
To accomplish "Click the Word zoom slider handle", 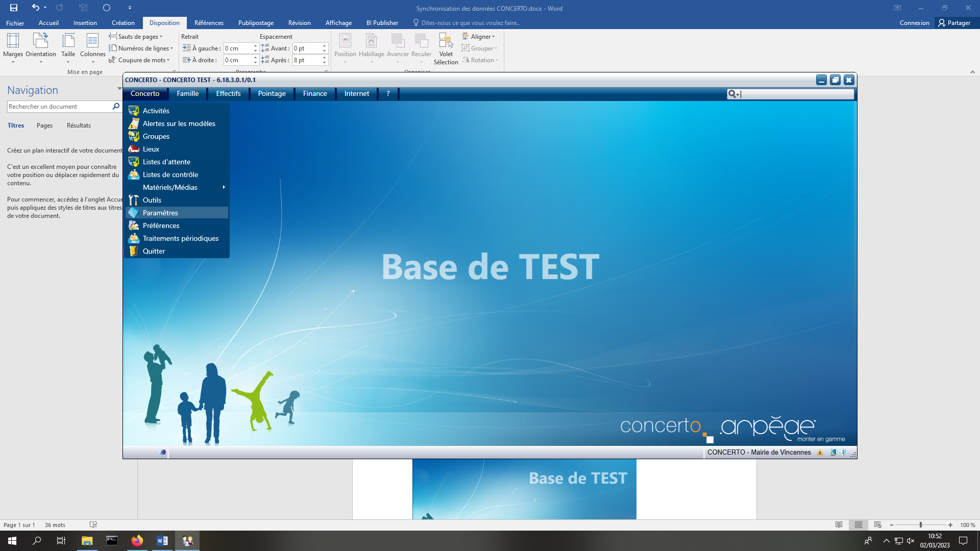I will pos(921,525).
